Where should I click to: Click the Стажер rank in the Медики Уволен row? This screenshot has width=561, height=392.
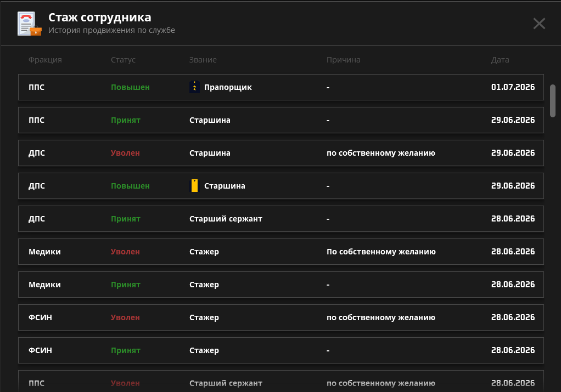(204, 252)
